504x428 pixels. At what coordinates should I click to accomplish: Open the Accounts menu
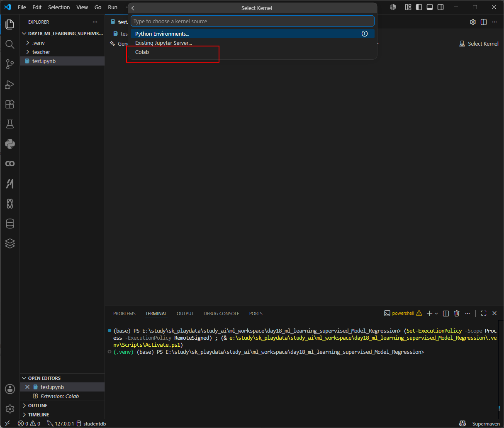(10, 389)
